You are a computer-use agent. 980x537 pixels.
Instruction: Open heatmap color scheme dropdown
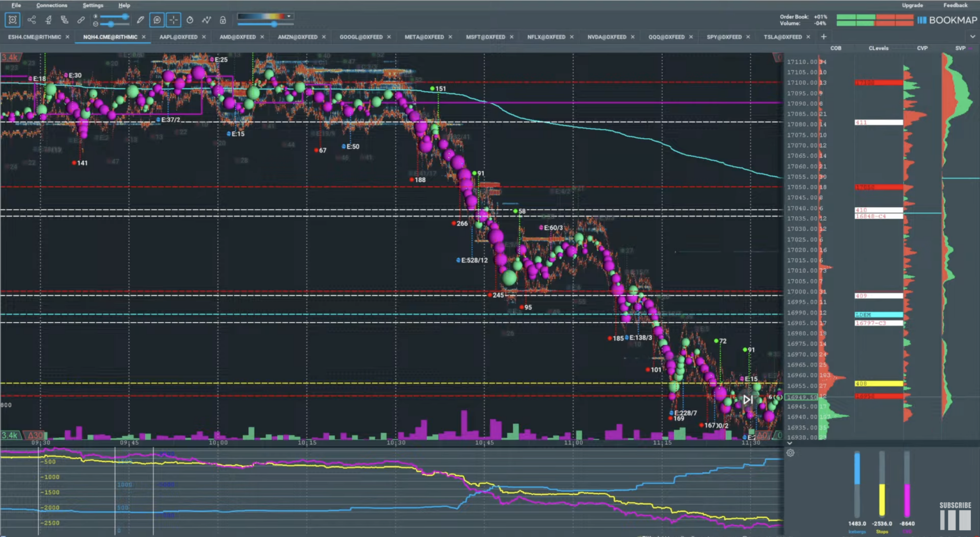[x=289, y=16]
